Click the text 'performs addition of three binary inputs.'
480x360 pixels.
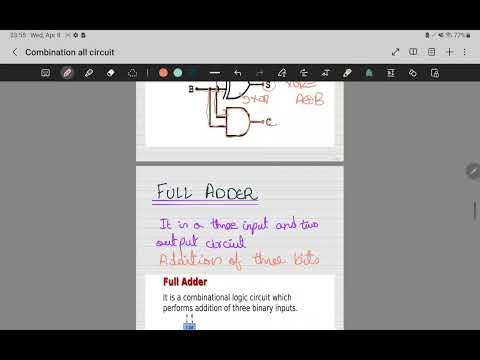tap(230, 308)
